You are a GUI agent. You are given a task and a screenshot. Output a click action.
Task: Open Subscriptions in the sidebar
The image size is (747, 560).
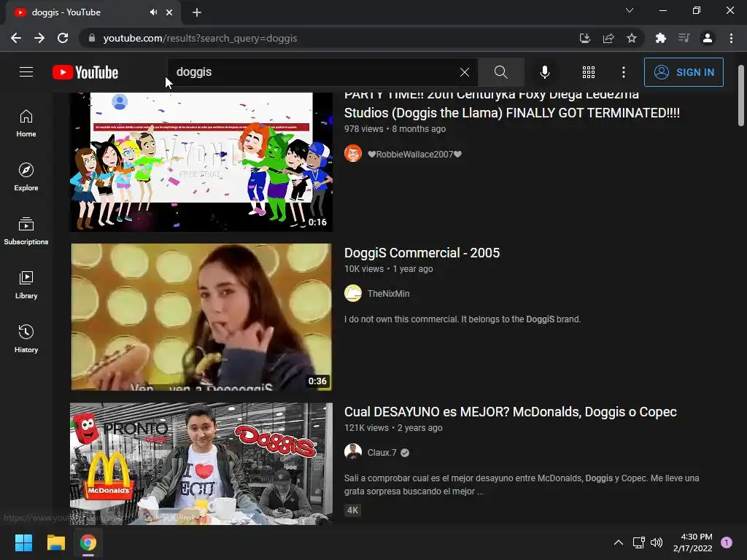26,230
